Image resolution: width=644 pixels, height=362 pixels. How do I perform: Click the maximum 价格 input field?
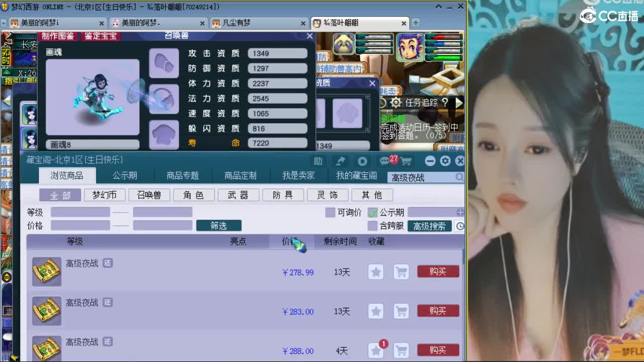pyautogui.click(x=163, y=225)
